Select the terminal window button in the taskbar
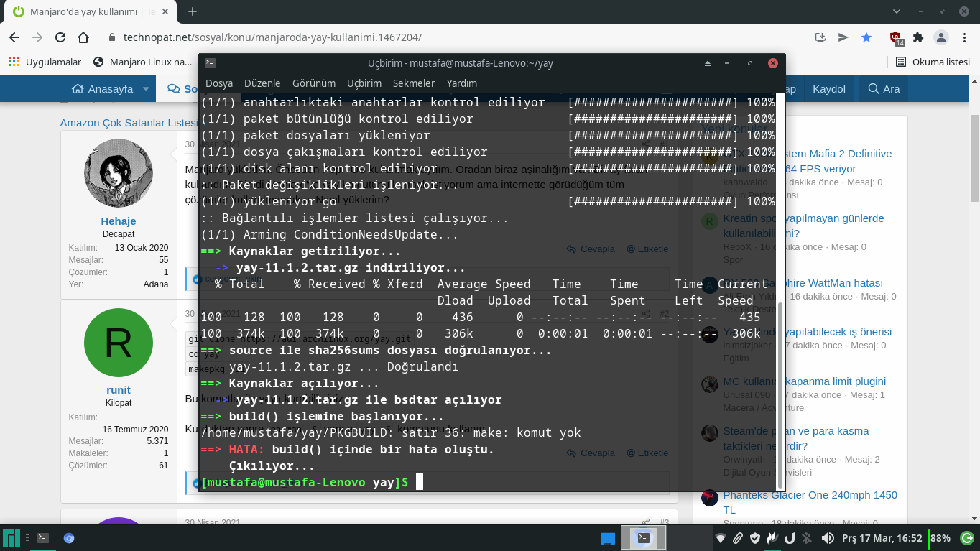Viewport: 980px width, 551px height. pos(644,537)
